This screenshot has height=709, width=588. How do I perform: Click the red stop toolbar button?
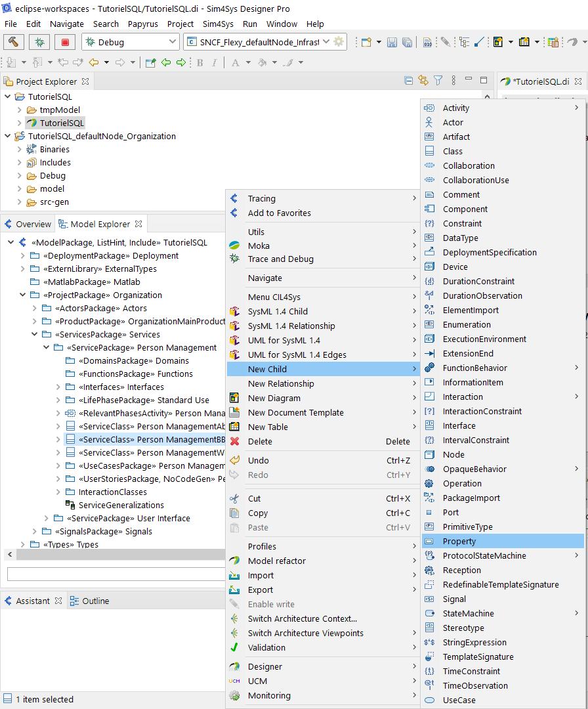click(x=65, y=42)
